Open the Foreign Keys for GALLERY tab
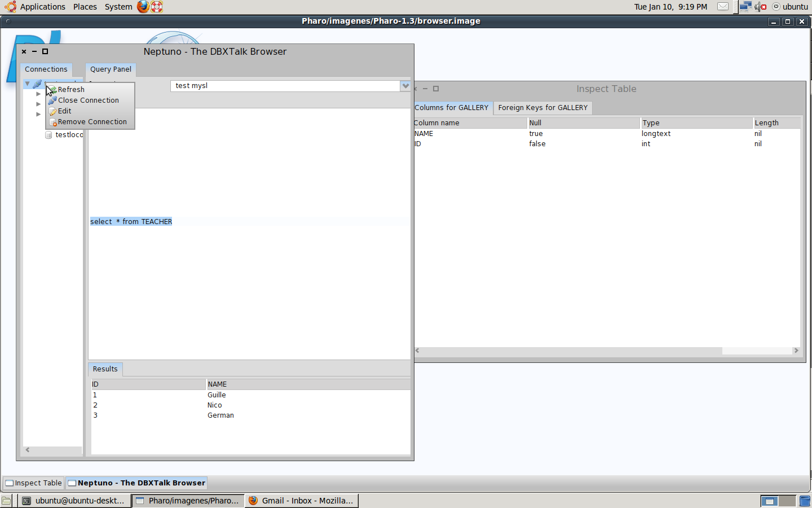This screenshot has width=812, height=508. coord(543,107)
